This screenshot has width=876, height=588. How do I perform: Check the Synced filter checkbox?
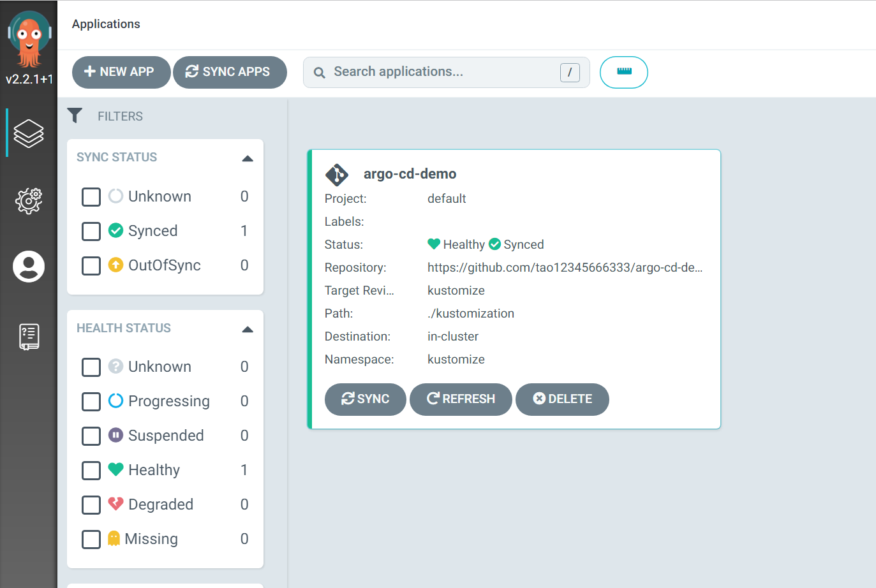(x=91, y=232)
